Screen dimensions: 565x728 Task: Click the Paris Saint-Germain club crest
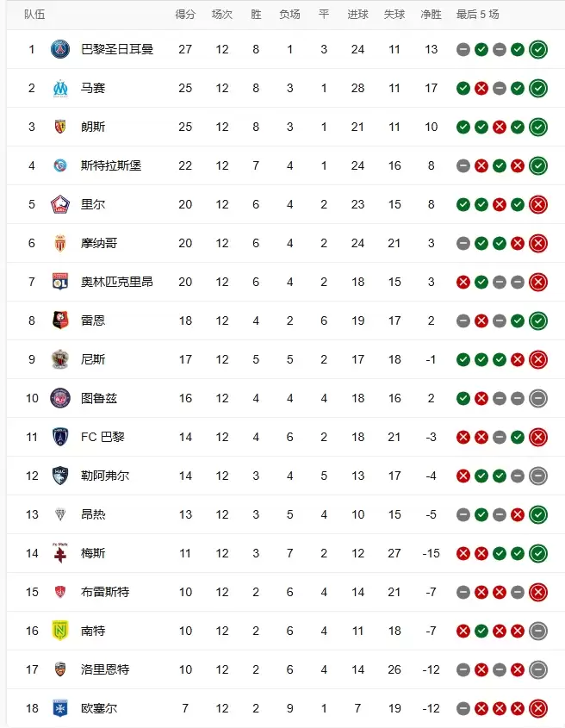point(59,49)
